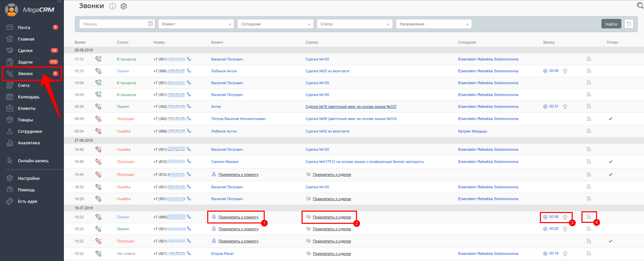Download recording of the 10:13 call

pyautogui.click(x=565, y=71)
